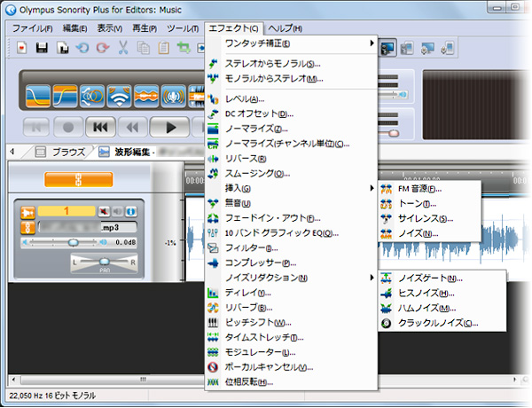Click the horizontal scrollbar left arrow
Image resolution: width=532 pixels, height=408 pixels.
pyautogui.click(x=13, y=380)
